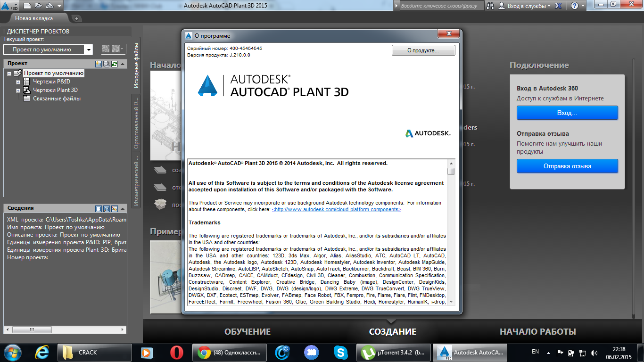
Task: Click the new drawing icon in Проект header
Action: (99, 64)
